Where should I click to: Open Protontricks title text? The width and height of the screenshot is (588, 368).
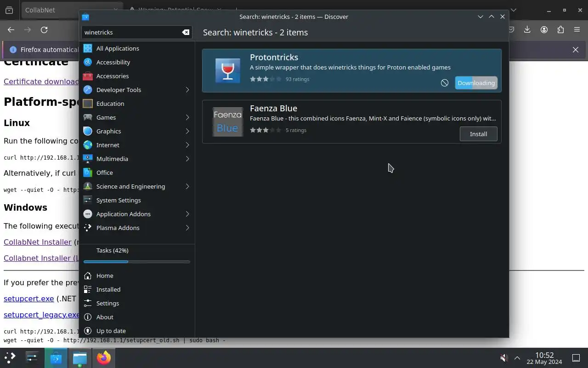[x=274, y=57]
